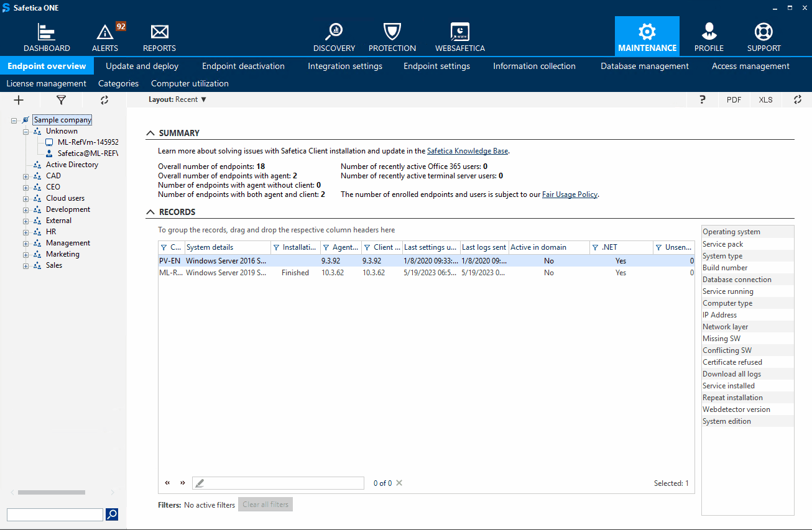Open the Database management tab

(644, 66)
